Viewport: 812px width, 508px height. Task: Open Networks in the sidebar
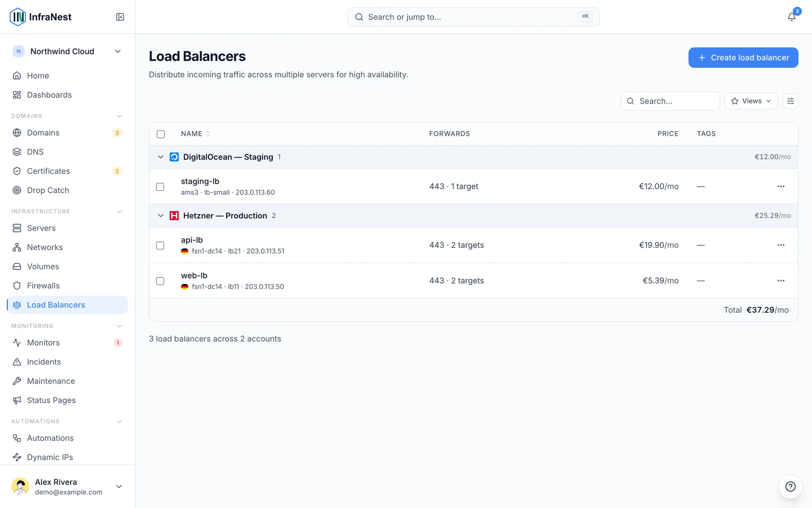coord(67,247)
